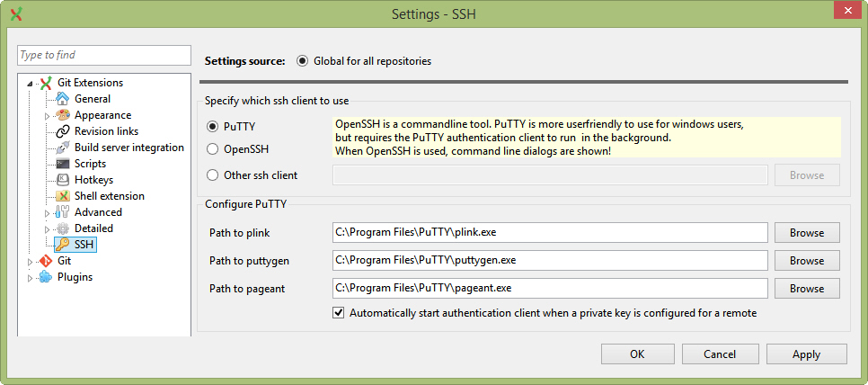Expand the Git tree node
Viewport: 868px width, 385px height.
pos(31,262)
